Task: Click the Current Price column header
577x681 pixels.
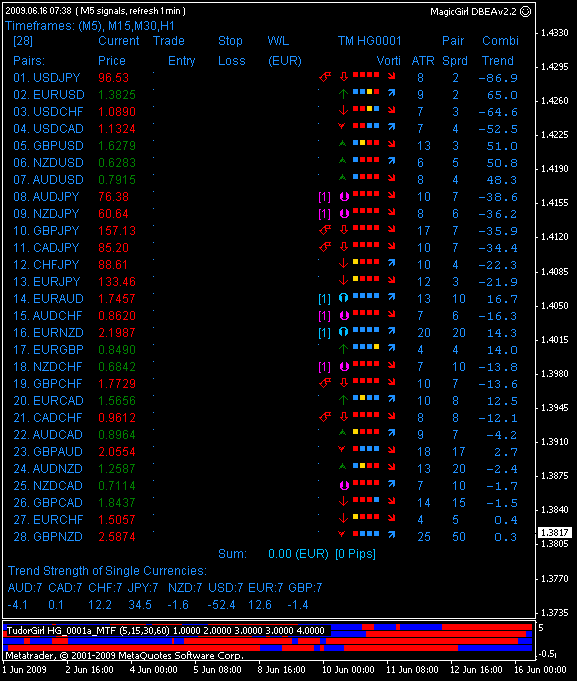Action: click(118, 50)
